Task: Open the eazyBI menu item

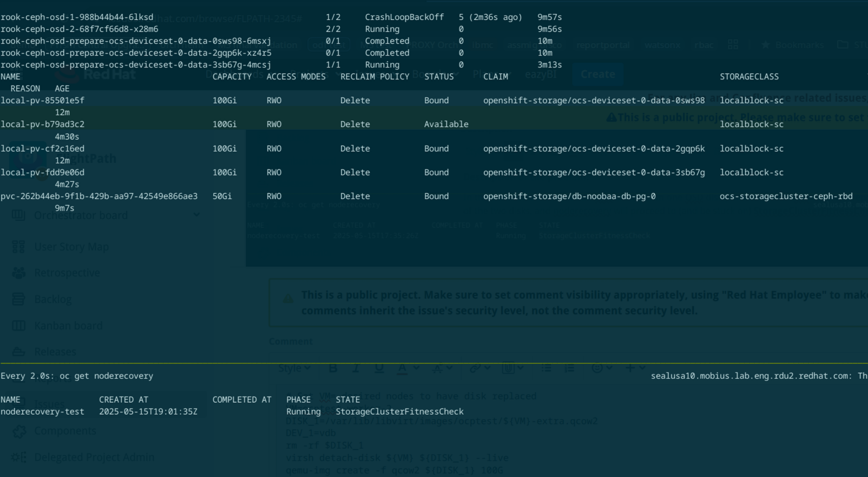Action: pyautogui.click(x=540, y=75)
